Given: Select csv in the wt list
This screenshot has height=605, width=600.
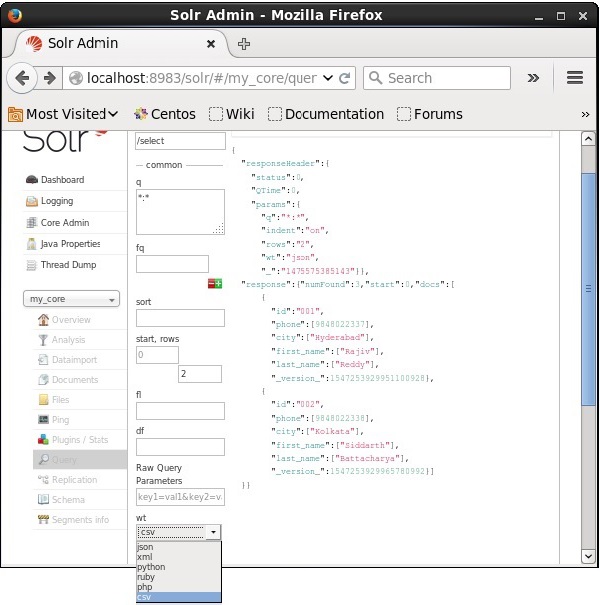Looking at the screenshot, I should coord(179,597).
